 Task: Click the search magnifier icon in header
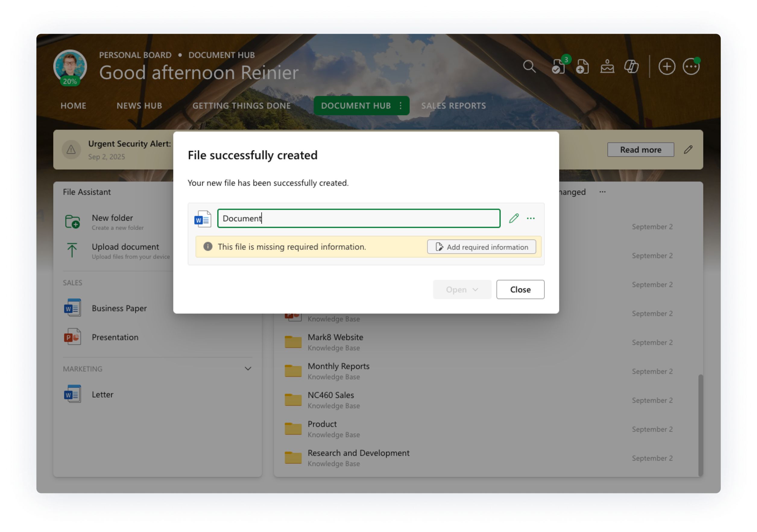[x=529, y=67]
